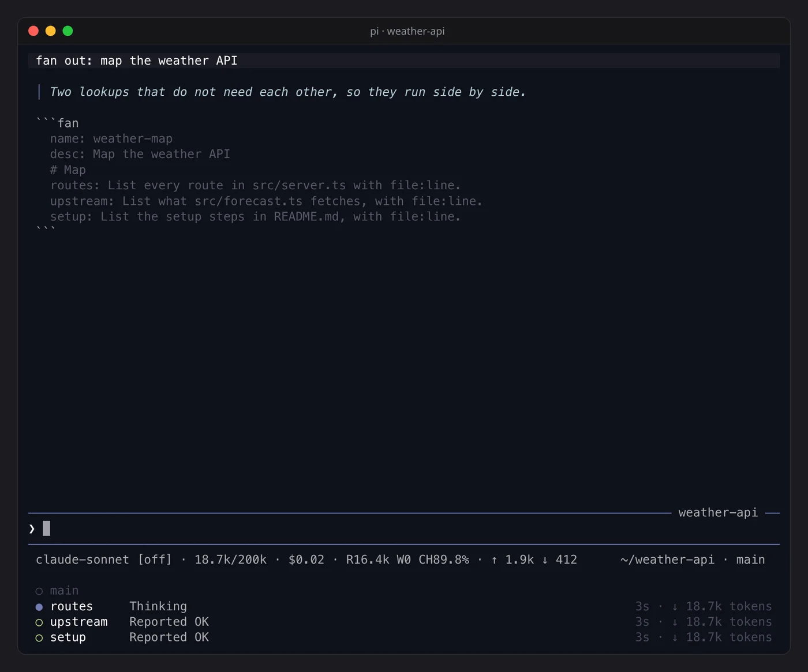Click the R16.4k cache read stat
The image size is (808, 672).
click(368, 560)
